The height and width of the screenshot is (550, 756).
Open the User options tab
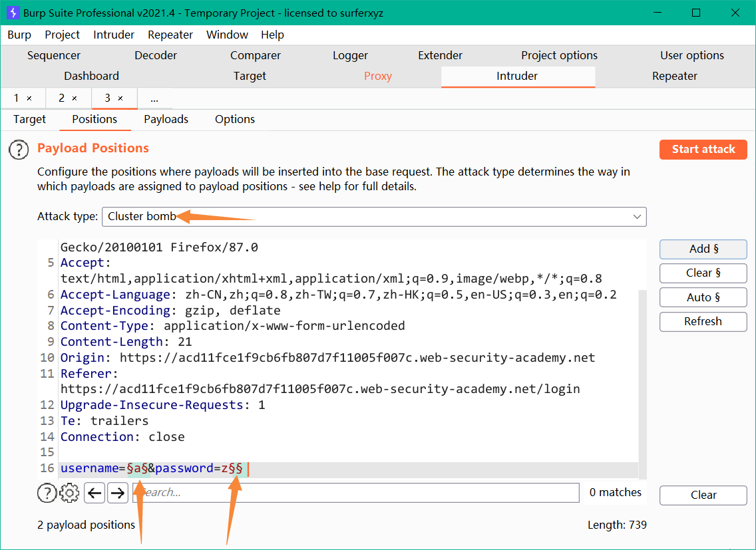click(x=692, y=55)
